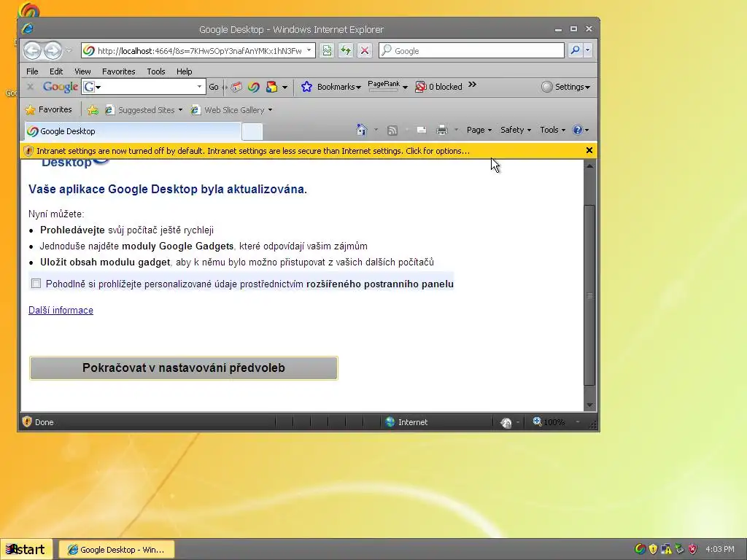Open Google Toolbar Settings dropdown
Image resolution: width=747 pixels, height=560 pixels.
566,87
